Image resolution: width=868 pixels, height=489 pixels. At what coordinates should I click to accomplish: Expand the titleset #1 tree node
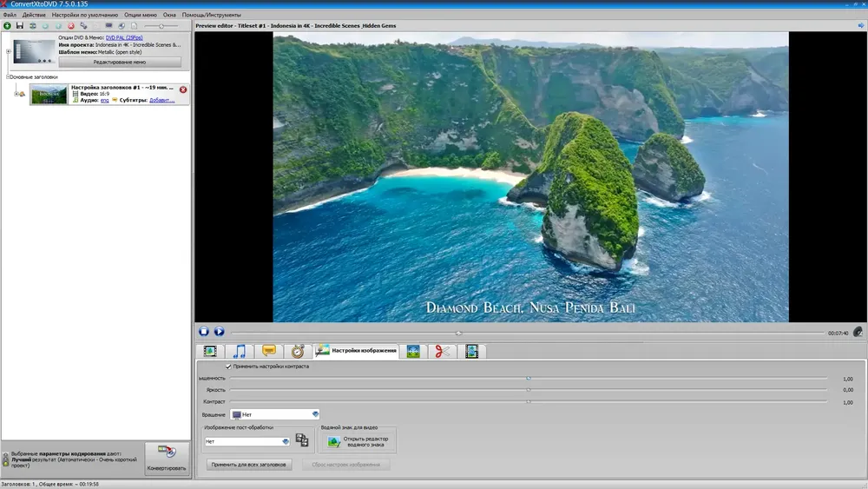click(x=16, y=94)
